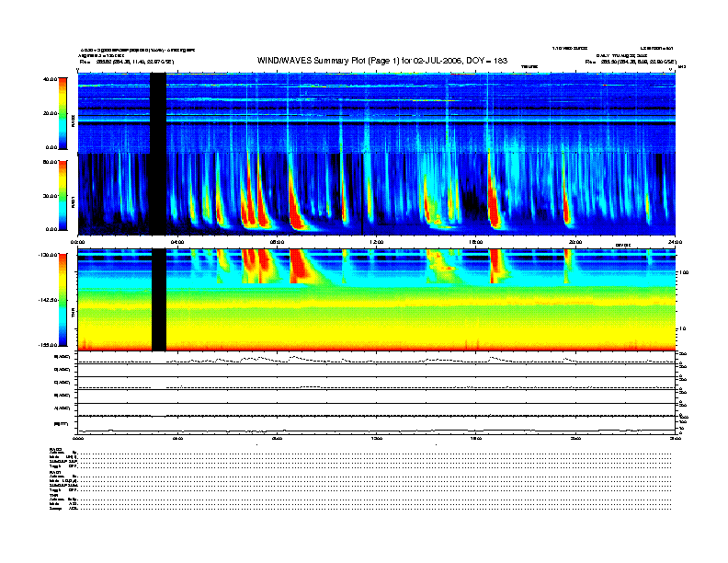The width and height of the screenshot is (728, 563).
Task: Click the 30.00 label on RAD1 color scale
Action: 50,196
